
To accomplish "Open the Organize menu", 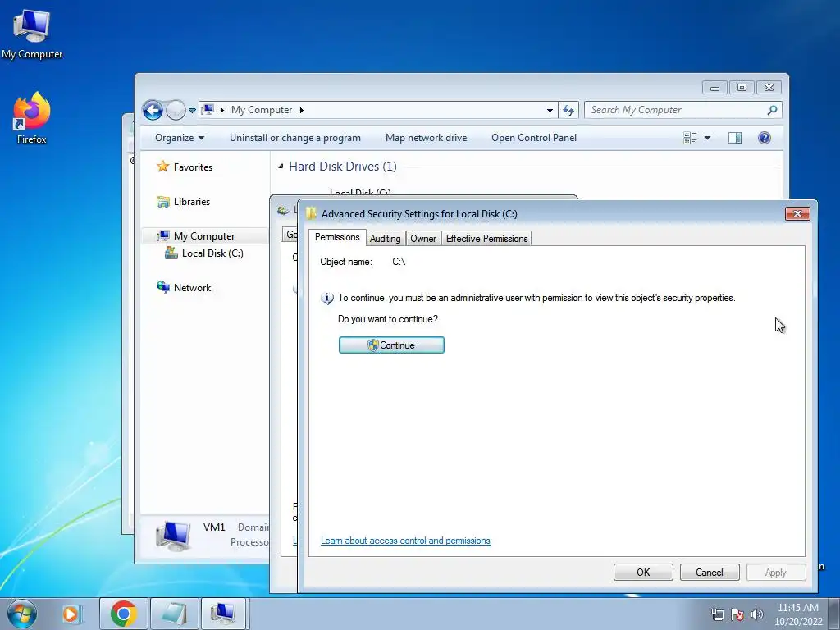I will pos(180,138).
